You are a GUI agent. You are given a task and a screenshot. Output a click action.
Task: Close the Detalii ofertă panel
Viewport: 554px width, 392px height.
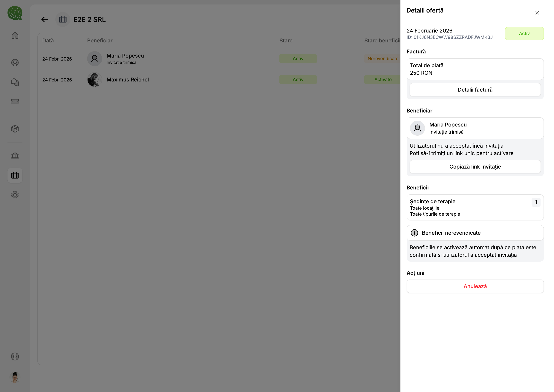pyautogui.click(x=537, y=13)
